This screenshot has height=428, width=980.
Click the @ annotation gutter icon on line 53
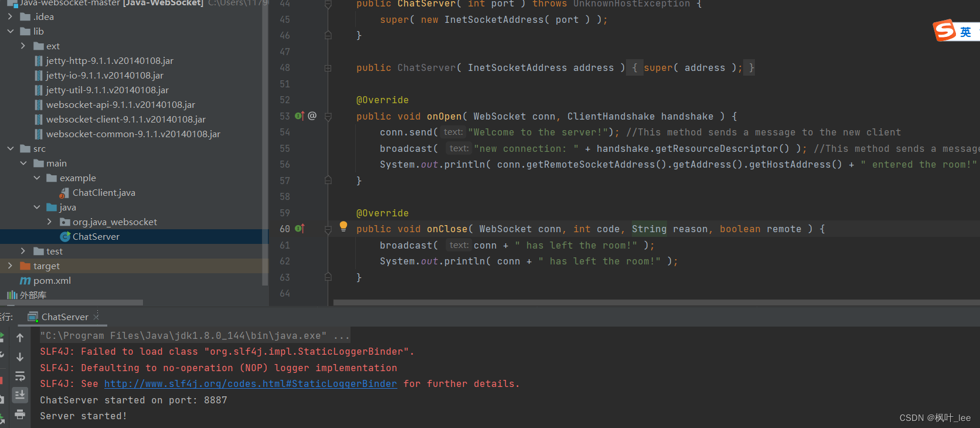(x=312, y=116)
